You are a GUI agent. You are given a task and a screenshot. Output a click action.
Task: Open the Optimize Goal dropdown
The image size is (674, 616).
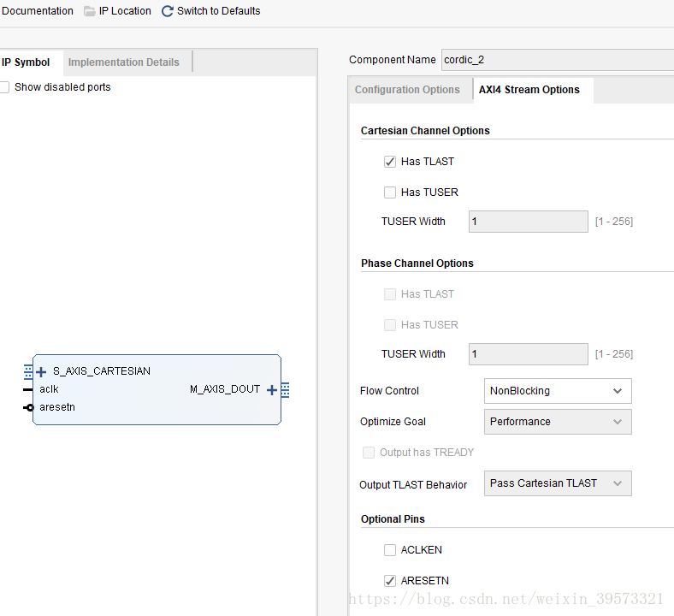click(x=558, y=422)
